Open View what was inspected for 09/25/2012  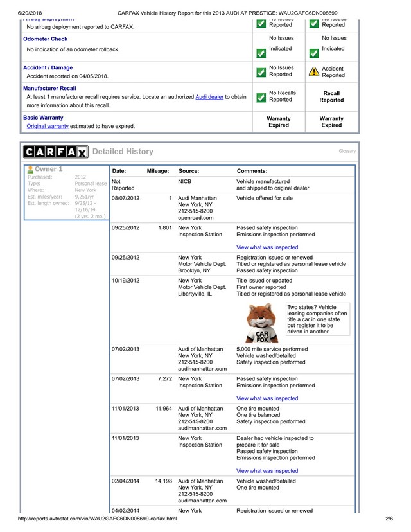point(267,247)
